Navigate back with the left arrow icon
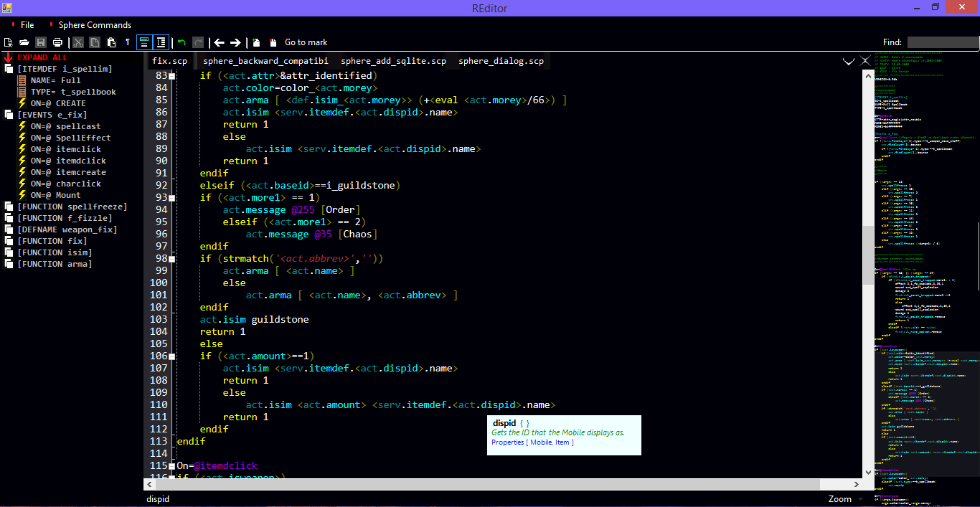This screenshot has width=980, height=507. tap(220, 42)
